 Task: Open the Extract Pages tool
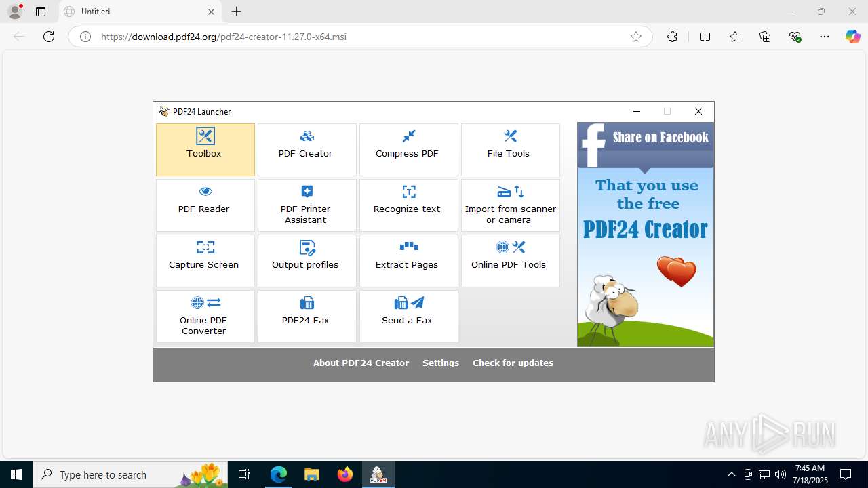tap(408, 261)
